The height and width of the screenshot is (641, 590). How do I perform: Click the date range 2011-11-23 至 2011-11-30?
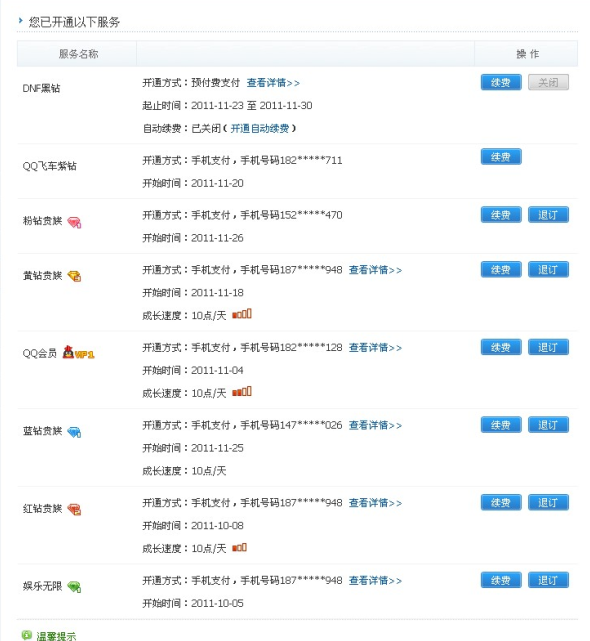tap(252, 106)
